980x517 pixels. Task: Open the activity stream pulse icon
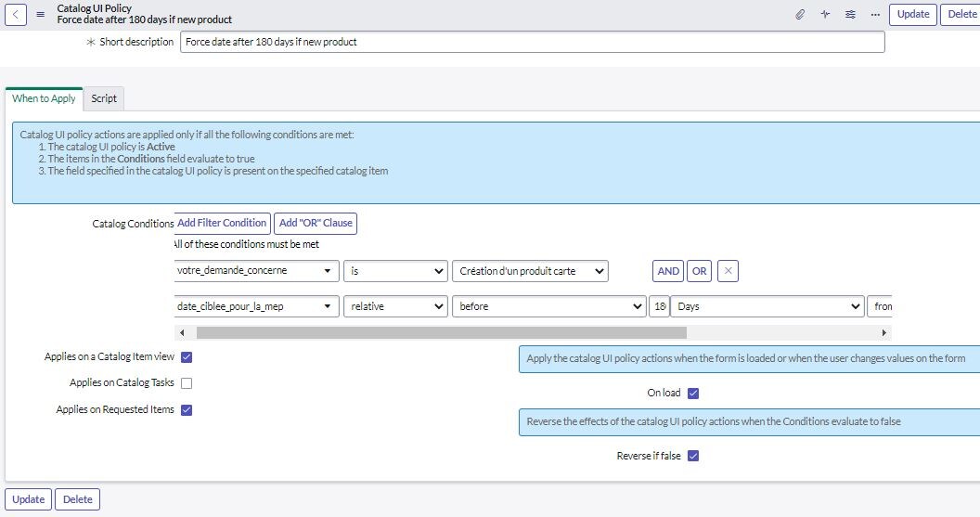coord(825,15)
